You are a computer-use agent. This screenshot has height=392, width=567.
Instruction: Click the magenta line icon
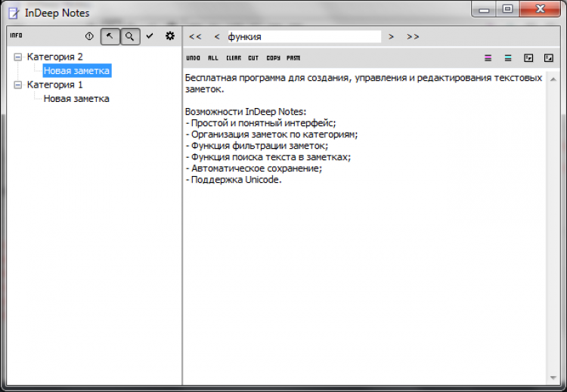488,58
